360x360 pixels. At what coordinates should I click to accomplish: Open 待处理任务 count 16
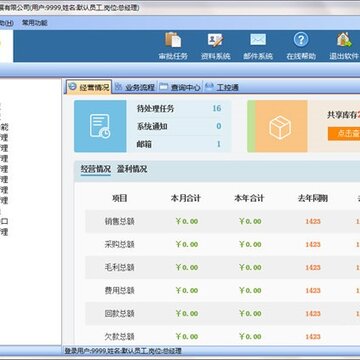(217, 108)
